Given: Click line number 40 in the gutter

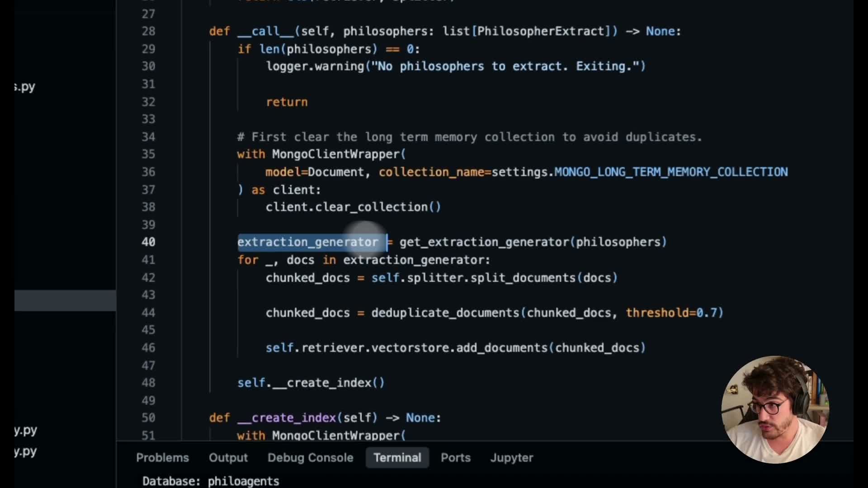Looking at the screenshot, I should pyautogui.click(x=148, y=242).
